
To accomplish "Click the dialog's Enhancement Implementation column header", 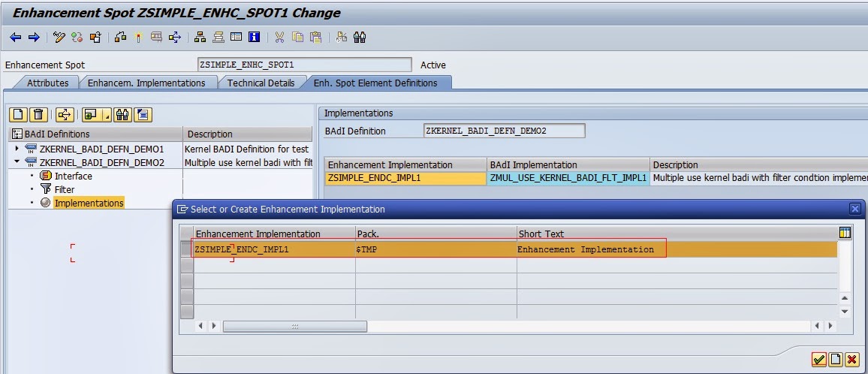I will [x=274, y=234].
